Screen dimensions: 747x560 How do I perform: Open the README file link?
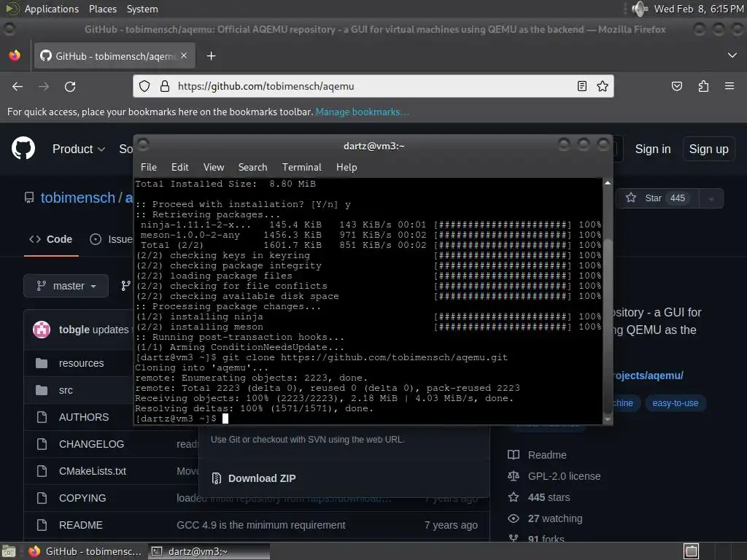pyautogui.click(x=80, y=525)
